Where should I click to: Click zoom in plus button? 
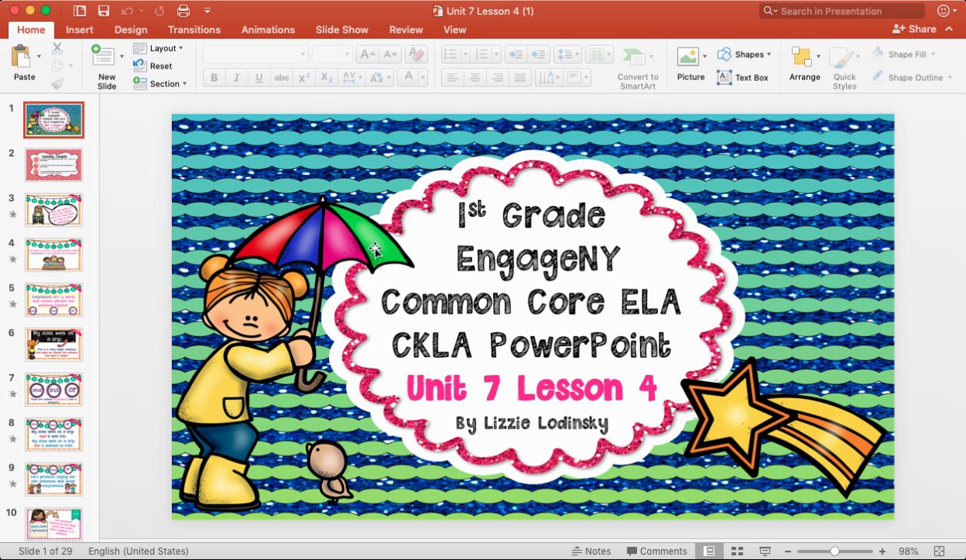click(x=882, y=551)
